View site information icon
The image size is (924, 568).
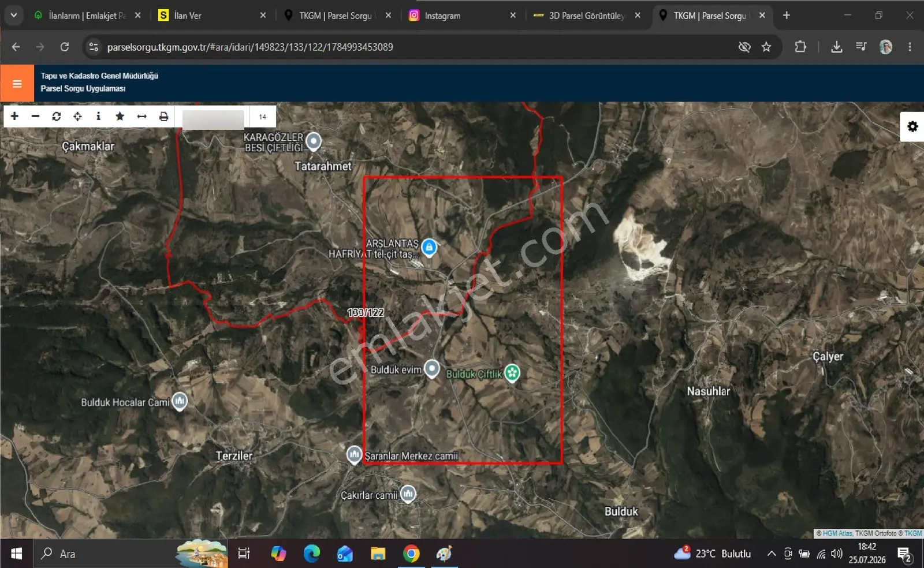pos(94,47)
